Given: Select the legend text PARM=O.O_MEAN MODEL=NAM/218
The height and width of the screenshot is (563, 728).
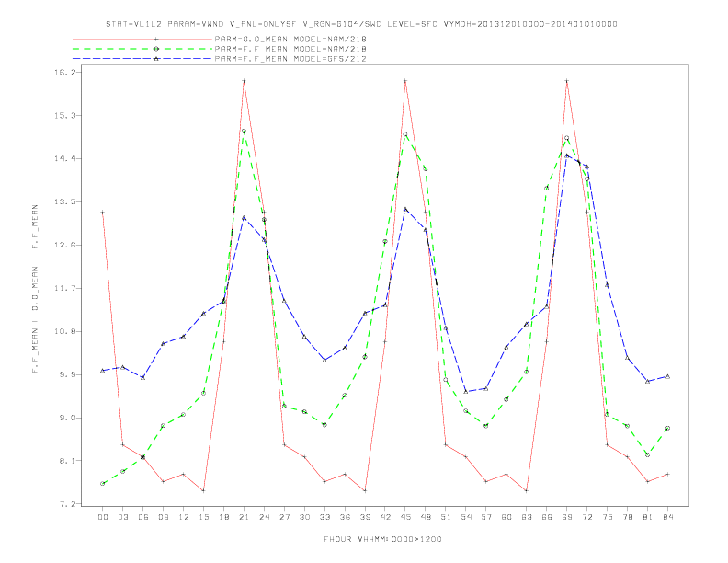Looking at the screenshot, I should click(x=290, y=39).
